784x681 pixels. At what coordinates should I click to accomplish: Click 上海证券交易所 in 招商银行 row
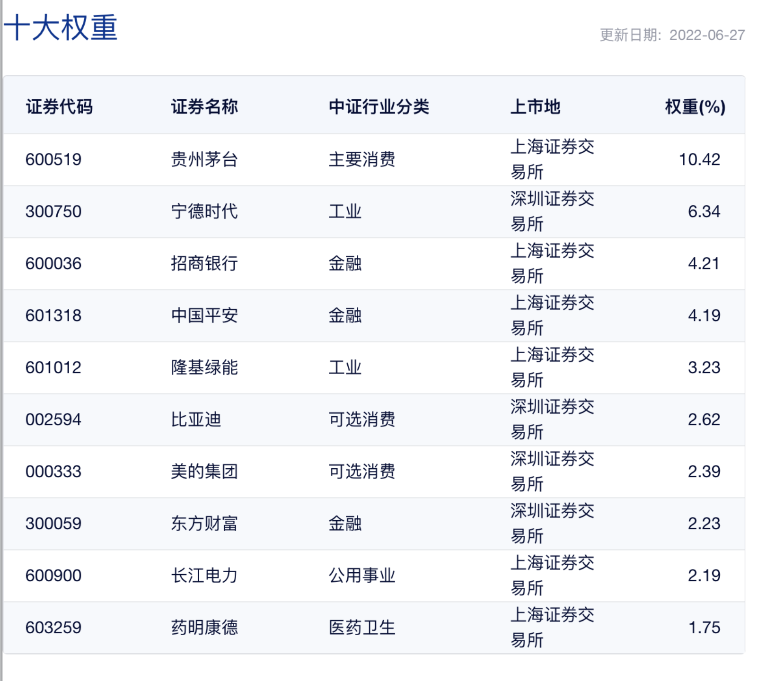(552, 263)
